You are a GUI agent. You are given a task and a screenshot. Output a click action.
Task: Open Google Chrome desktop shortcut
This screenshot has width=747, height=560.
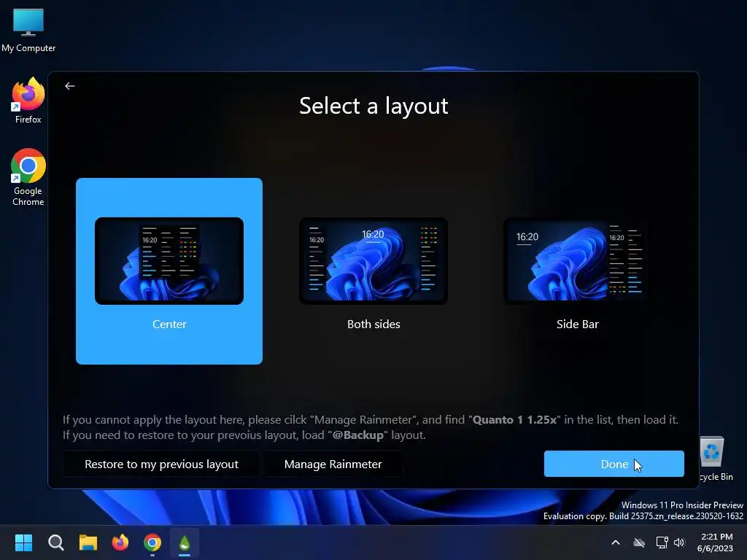click(x=28, y=178)
